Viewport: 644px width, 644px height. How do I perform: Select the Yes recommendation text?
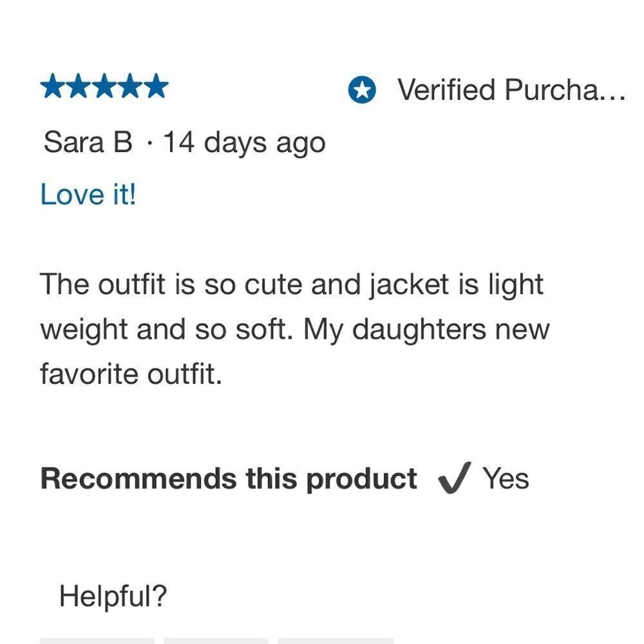click(506, 478)
